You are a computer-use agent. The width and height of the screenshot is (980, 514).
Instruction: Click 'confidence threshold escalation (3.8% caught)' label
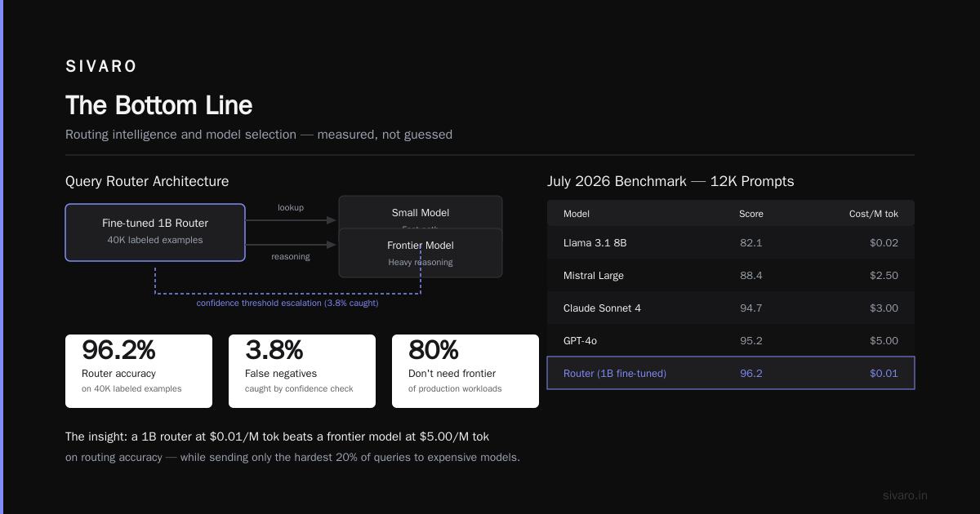tap(287, 303)
